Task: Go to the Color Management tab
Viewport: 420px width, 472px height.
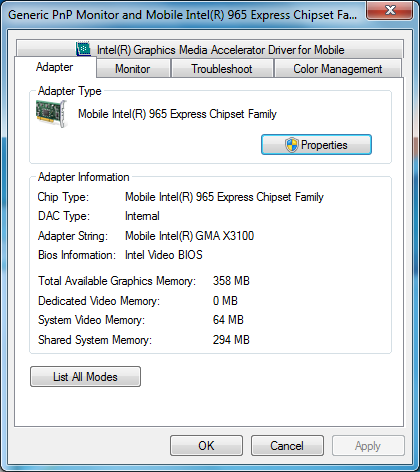Action: pyautogui.click(x=338, y=69)
